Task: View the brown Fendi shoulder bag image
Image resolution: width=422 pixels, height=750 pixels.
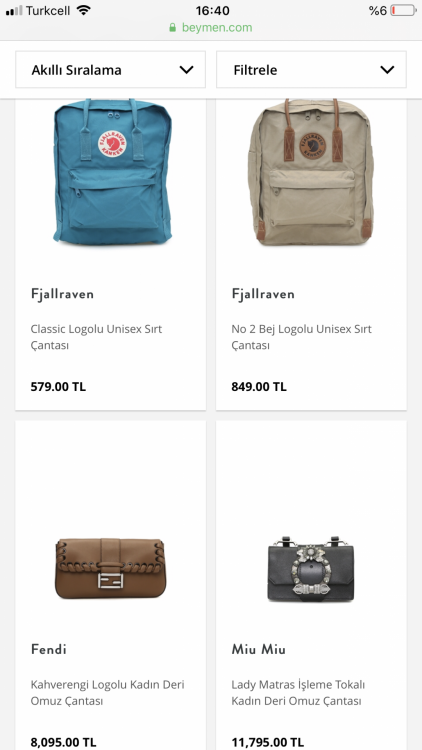Action: [x=110, y=568]
